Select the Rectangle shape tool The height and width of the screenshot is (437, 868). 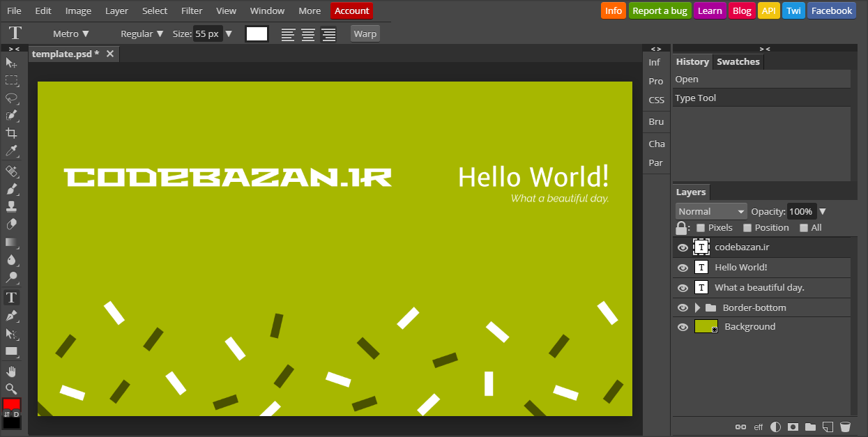(x=12, y=351)
